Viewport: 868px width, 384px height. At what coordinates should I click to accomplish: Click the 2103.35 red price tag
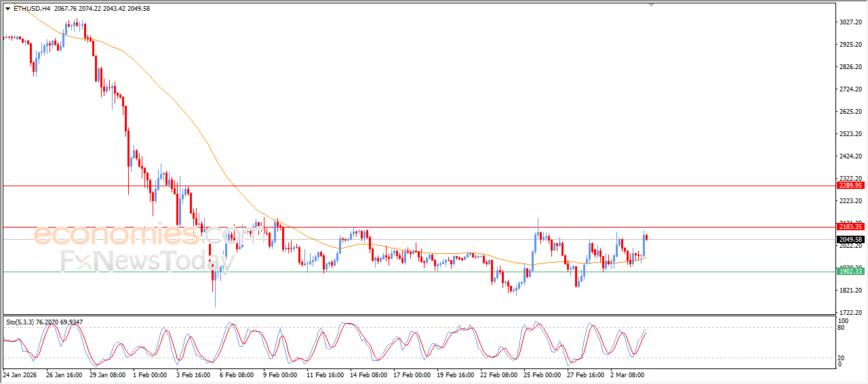pos(850,227)
